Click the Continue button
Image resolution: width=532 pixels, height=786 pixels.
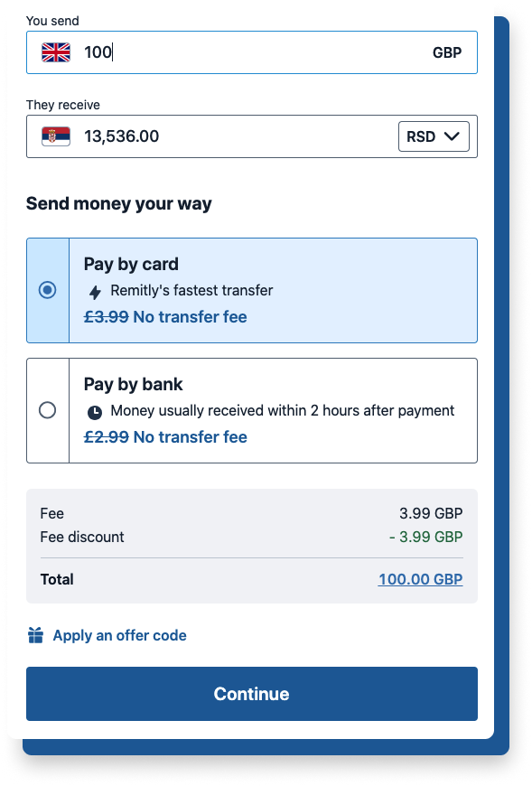click(252, 694)
